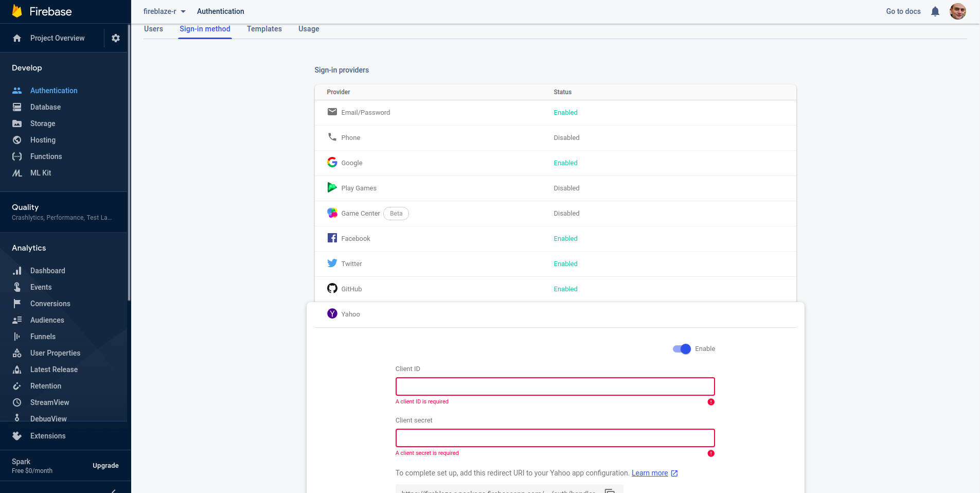Open Hosting in the sidebar
Viewport: 980px width, 493px height.
pyautogui.click(x=43, y=140)
